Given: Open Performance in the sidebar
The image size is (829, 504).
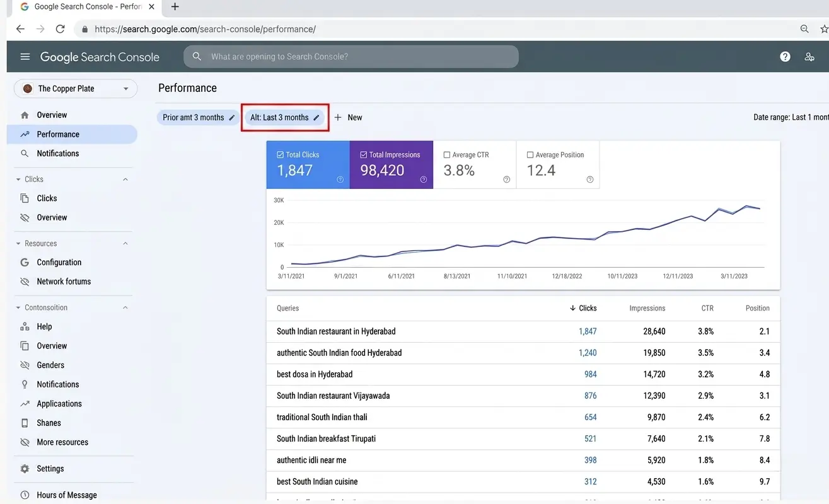Looking at the screenshot, I should pos(72,134).
